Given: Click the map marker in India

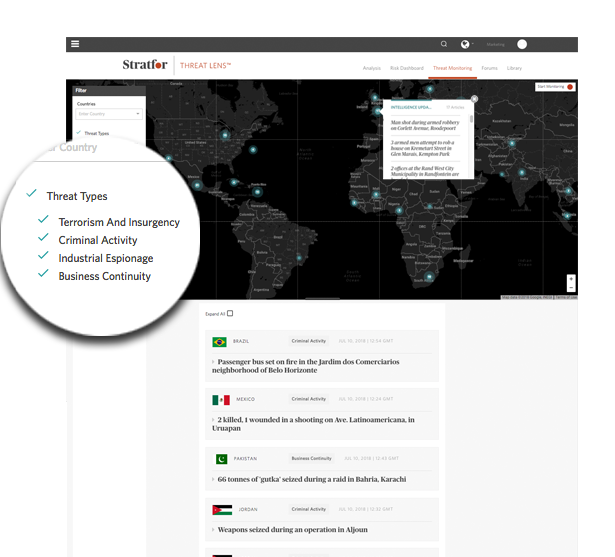Looking at the screenshot, I should [x=521, y=172].
